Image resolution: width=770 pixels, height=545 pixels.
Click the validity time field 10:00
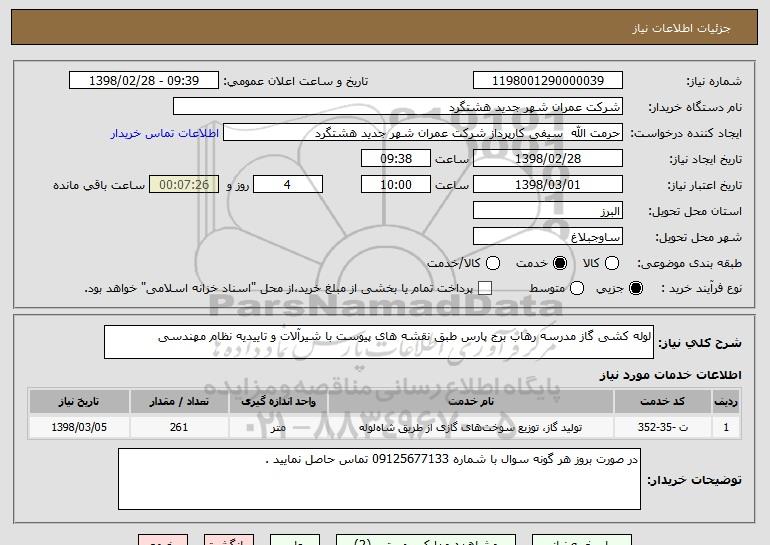396,185
